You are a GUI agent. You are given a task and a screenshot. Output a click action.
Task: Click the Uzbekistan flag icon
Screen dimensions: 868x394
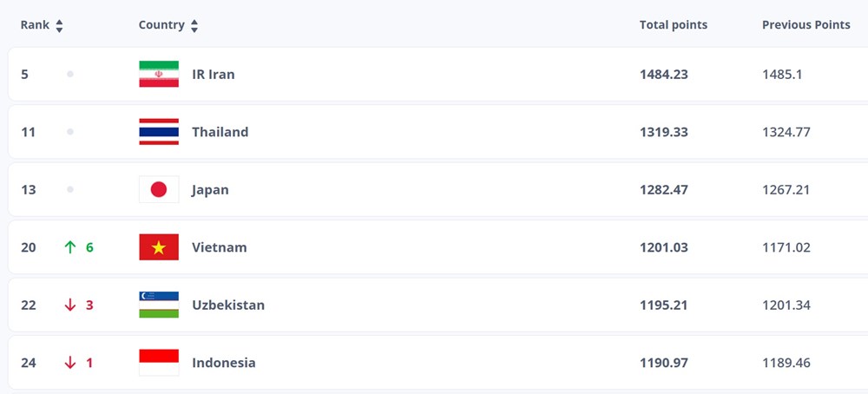click(159, 305)
